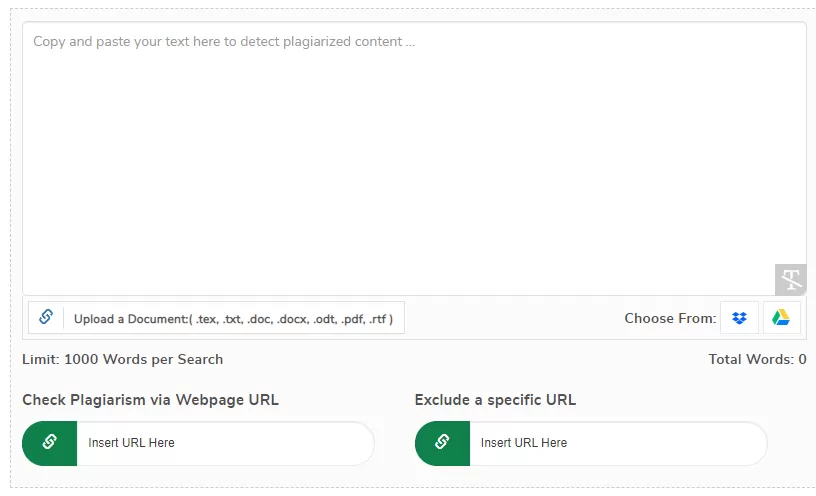Click the 'Copy and paste your text' placeholder
The width and height of the screenshot is (816, 496).
[x=223, y=42]
